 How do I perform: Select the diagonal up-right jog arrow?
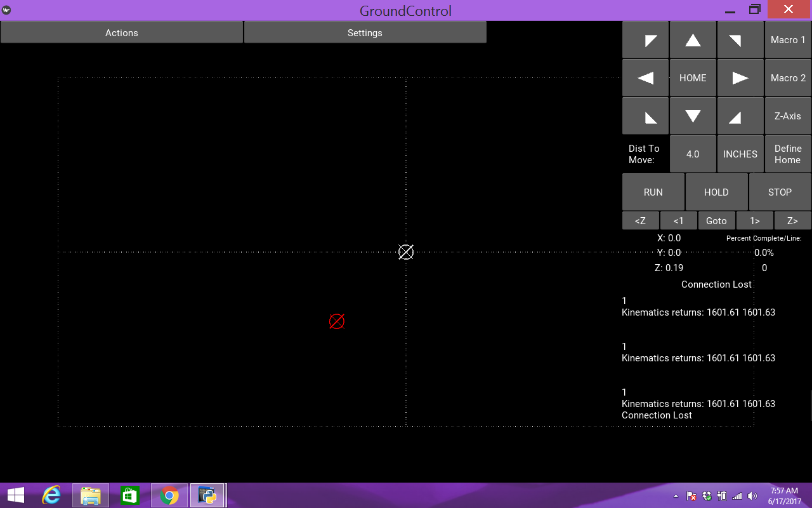click(x=740, y=39)
